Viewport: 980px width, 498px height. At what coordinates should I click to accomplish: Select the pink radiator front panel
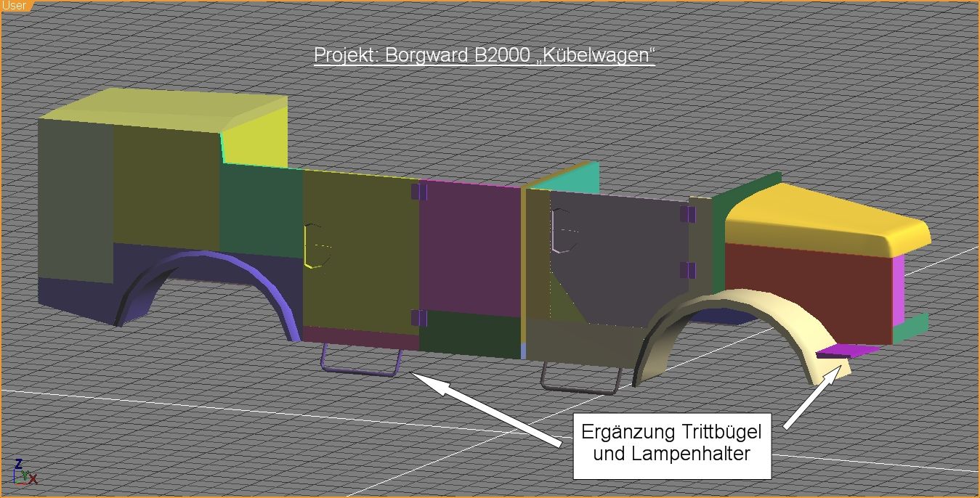(899, 290)
